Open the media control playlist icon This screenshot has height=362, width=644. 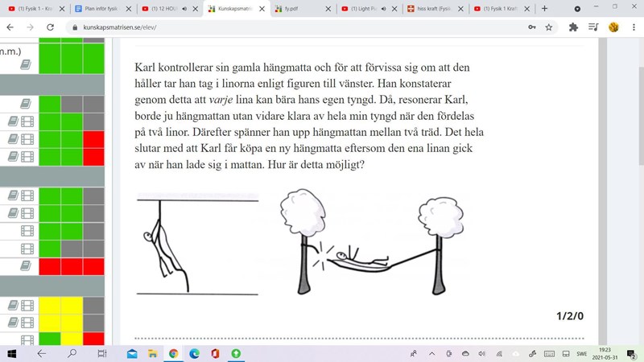(593, 27)
